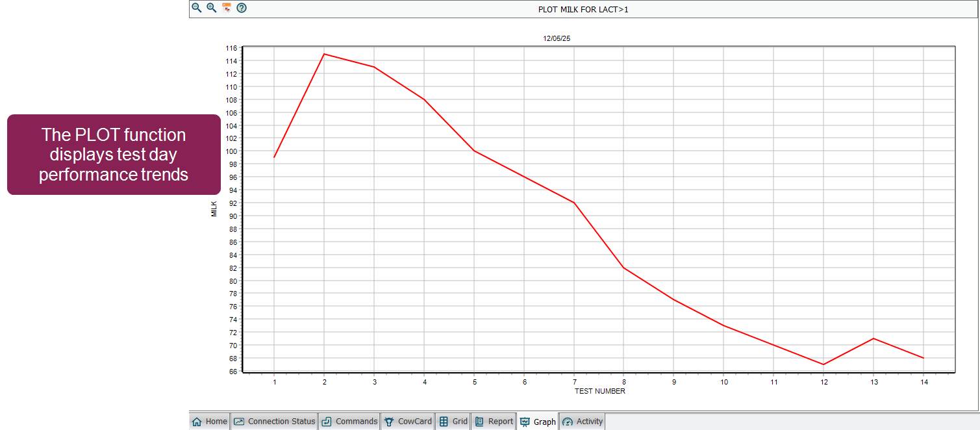
Task: Click the PLOT function callout box
Action: pos(114,155)
